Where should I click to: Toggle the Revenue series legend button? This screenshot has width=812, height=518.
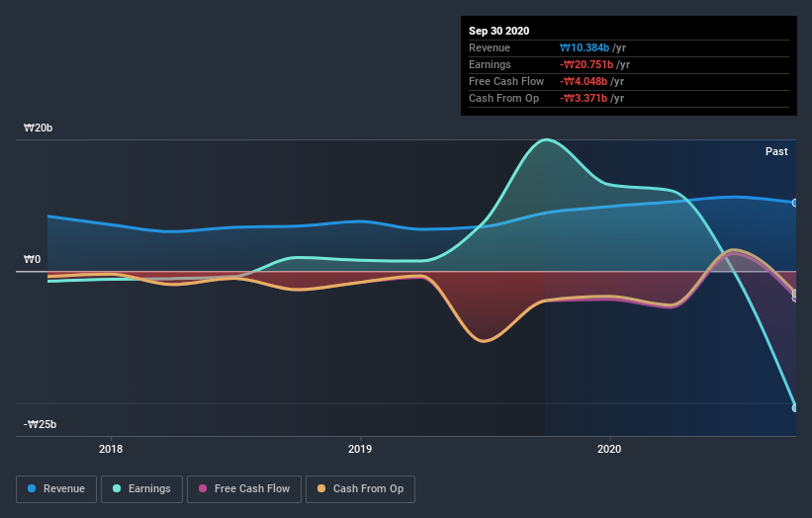56,489
